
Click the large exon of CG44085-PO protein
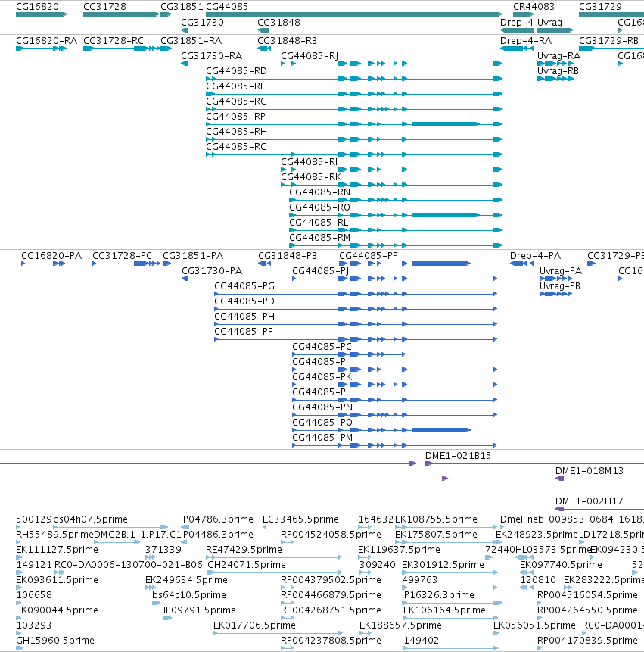[441, 430]
